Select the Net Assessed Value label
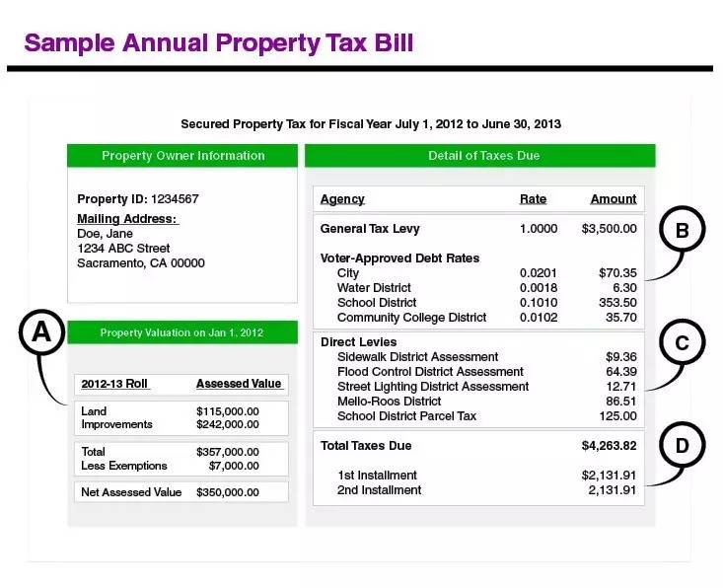 (x=131, y=492)
